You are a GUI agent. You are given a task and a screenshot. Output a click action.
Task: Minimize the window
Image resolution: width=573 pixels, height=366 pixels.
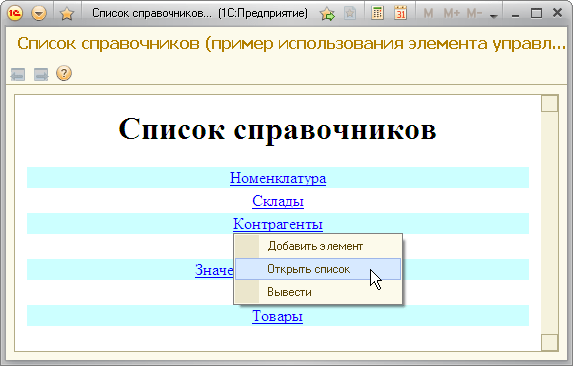click(x=516, y=15)
